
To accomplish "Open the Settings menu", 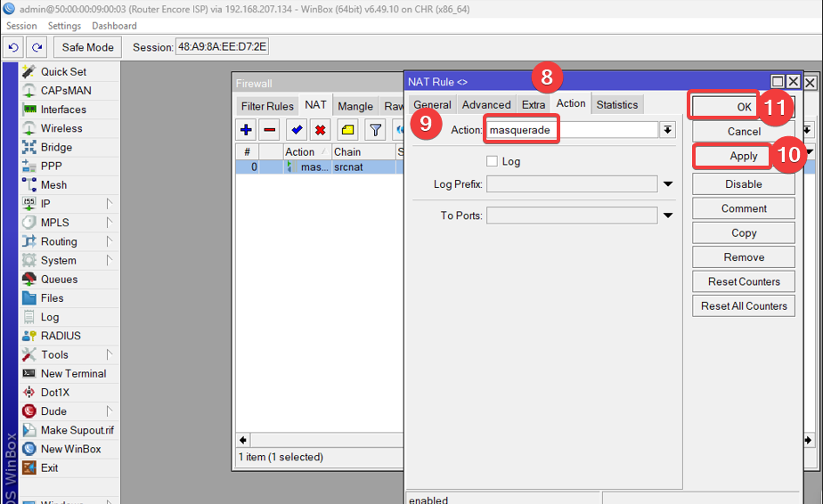I will pos(64,26).
